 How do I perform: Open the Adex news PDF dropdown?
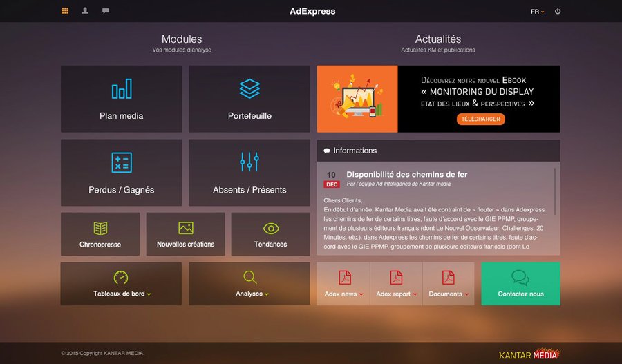[343, 284]
